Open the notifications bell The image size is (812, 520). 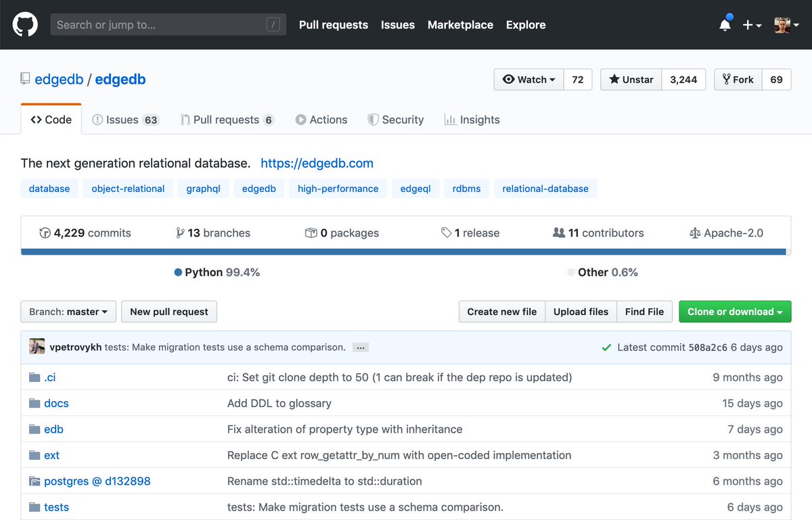(x=725, y=24)
